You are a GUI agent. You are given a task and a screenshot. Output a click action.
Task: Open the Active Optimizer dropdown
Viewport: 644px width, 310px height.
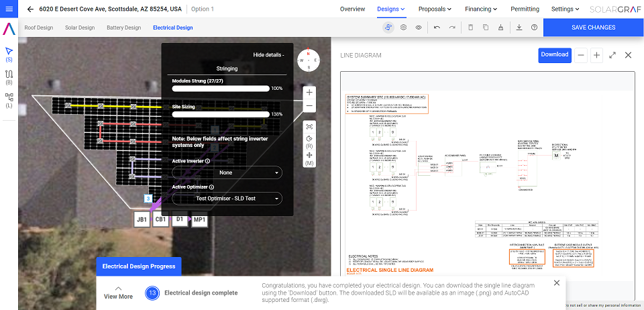[x=227, y=199]
